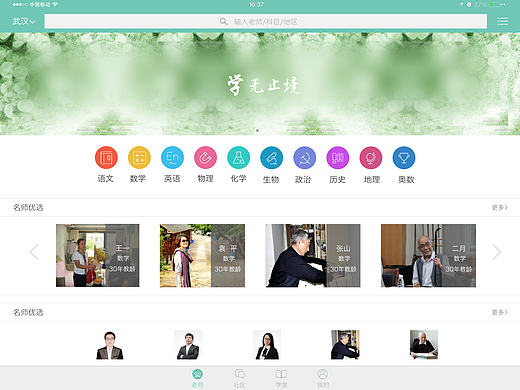Open teacher card 张山 数学 30年教龄
Image resolution: width=520 pixels, height=390 pixels.
pos(313,255)
